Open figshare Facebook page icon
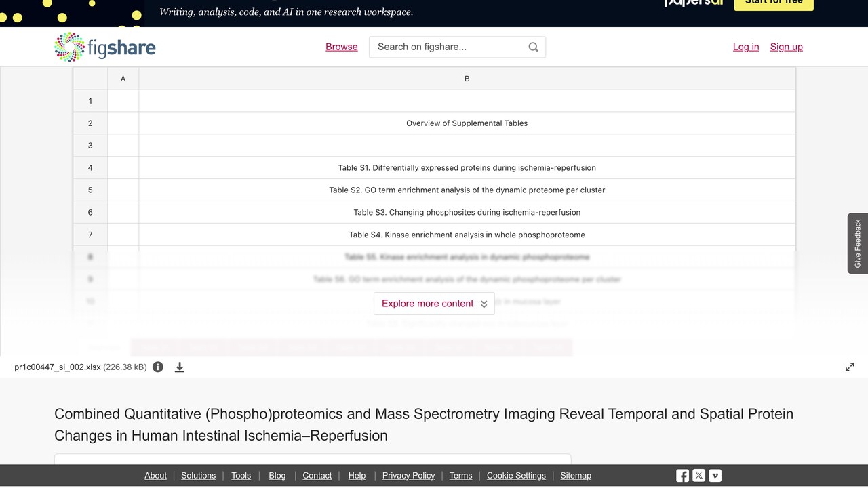The width and height of the screenshot is (868, 488). coord(683,476)
